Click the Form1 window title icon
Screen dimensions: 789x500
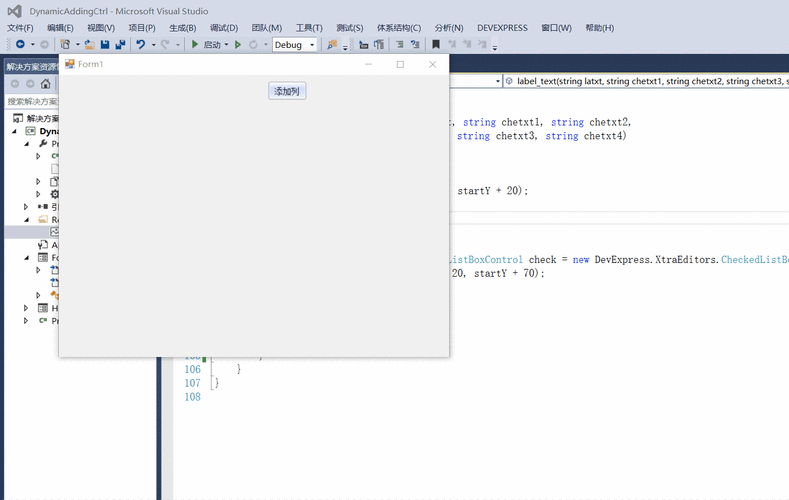(x=69, y=64)
